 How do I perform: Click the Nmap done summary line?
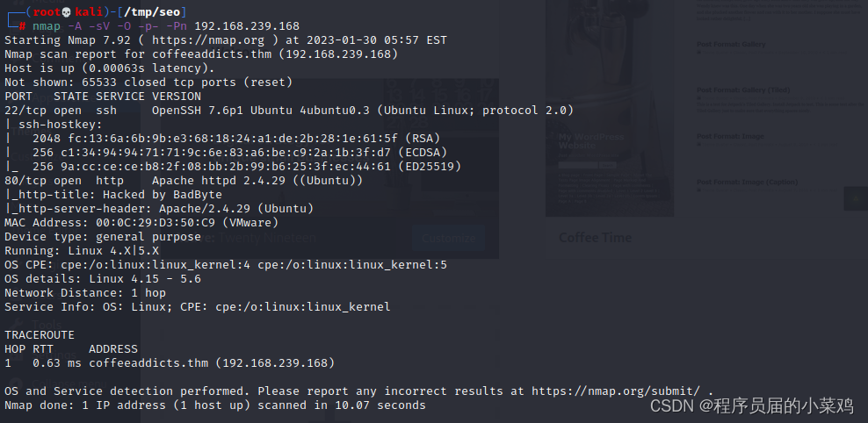coord(214,405)
